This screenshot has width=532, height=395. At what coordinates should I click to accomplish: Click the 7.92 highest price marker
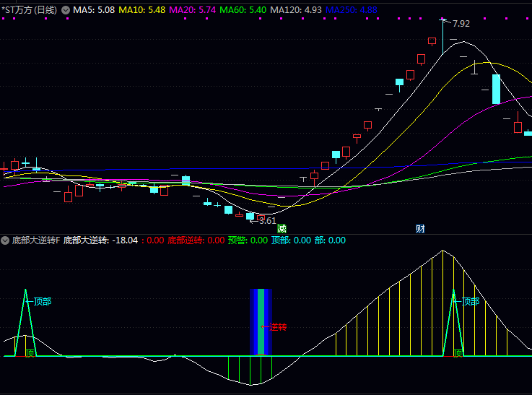[461, 24]
